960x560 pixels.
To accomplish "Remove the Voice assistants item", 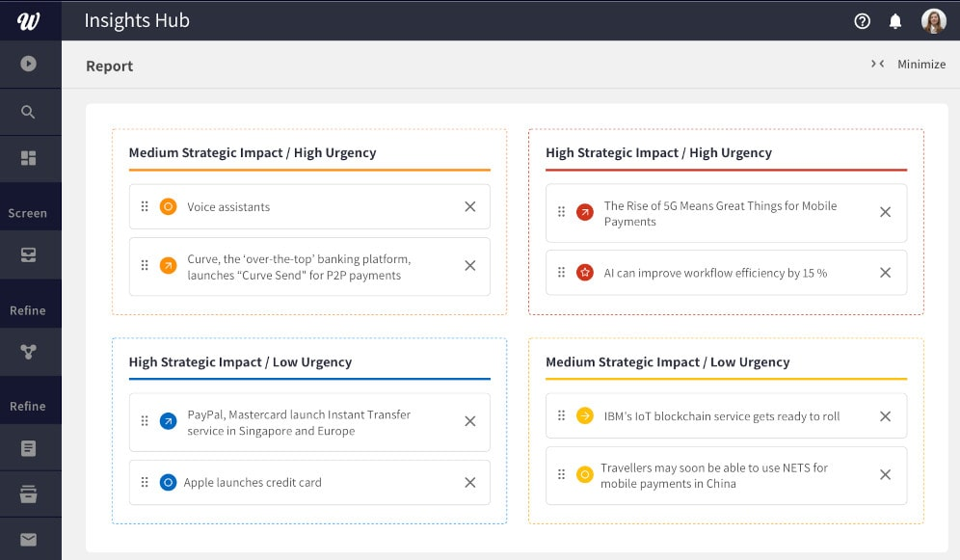I will [470, 206].
